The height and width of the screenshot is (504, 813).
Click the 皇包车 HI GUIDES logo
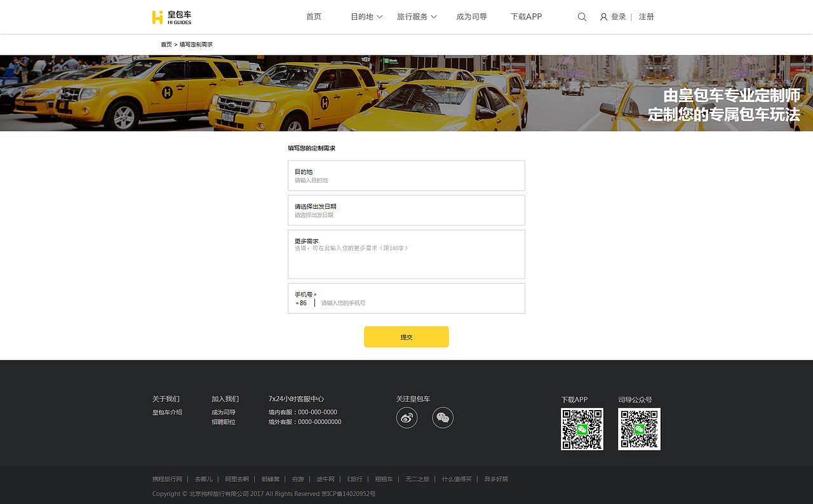171,17
